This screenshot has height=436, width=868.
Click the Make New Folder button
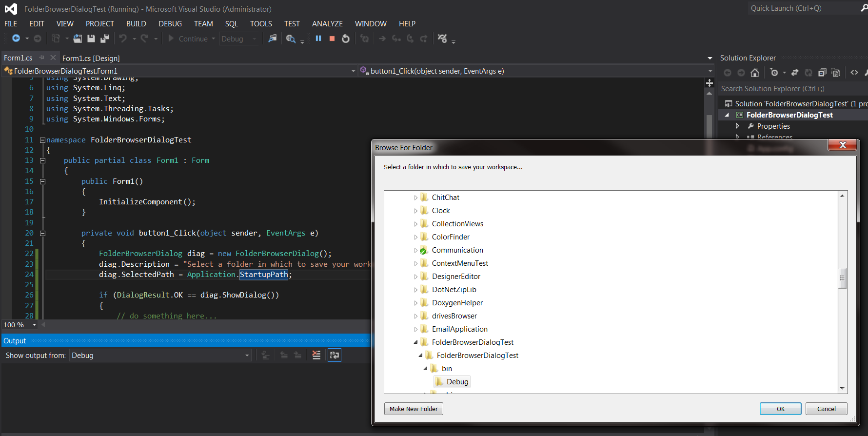click(x=414, y=409)
